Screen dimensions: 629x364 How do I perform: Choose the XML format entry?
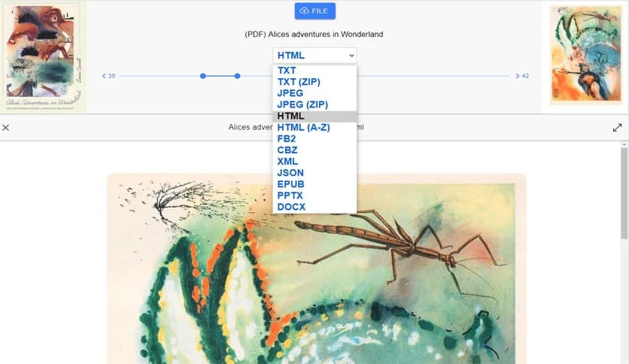[x=314, y=162]
